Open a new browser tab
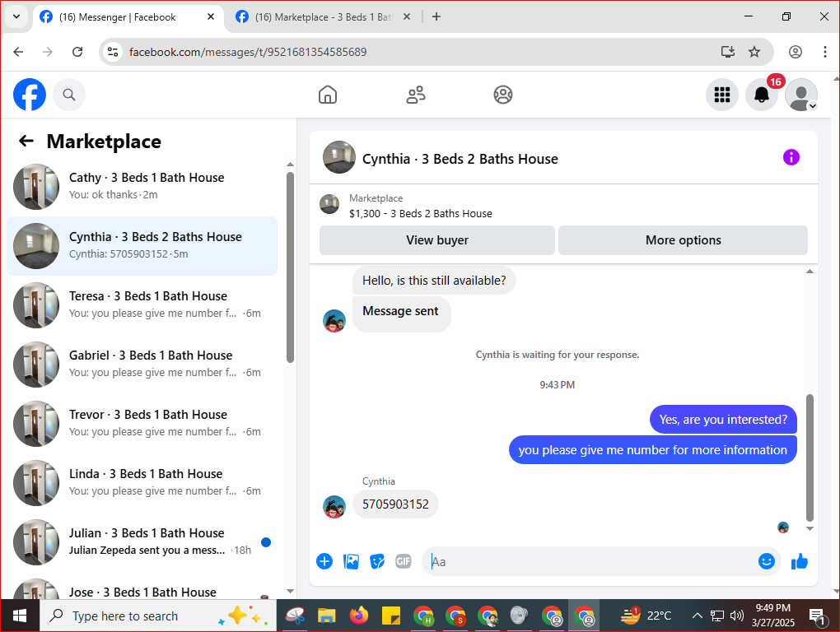 point(436,16)
